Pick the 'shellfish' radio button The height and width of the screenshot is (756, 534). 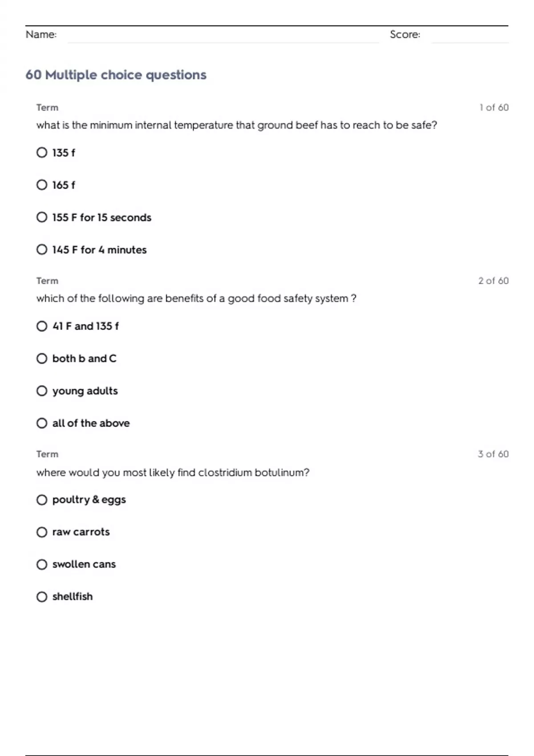(x=42, y=596)
